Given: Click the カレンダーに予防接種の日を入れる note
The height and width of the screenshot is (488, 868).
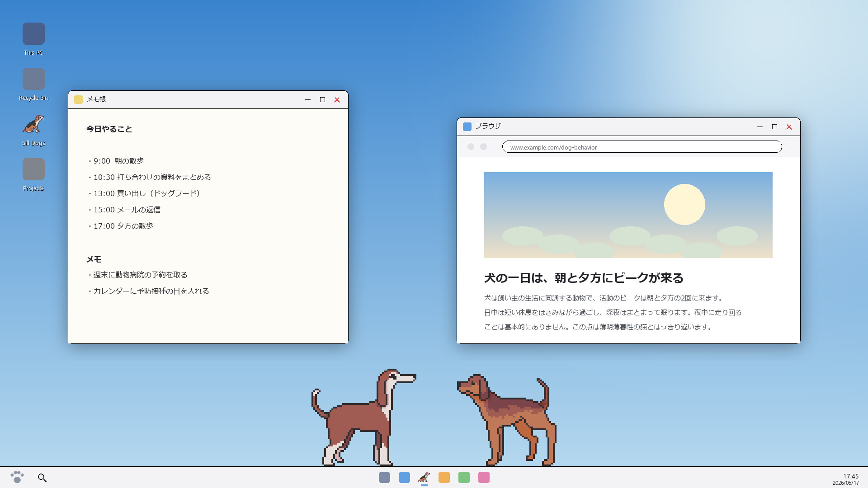Looking at the screenshot, I should tap(148, 291).
